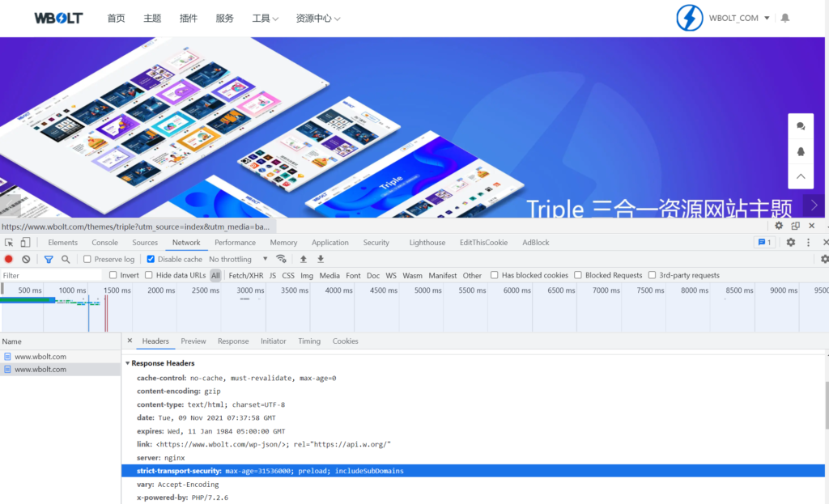
Task: Toggle device toolbar emulation icon
Action: point(25,243)
